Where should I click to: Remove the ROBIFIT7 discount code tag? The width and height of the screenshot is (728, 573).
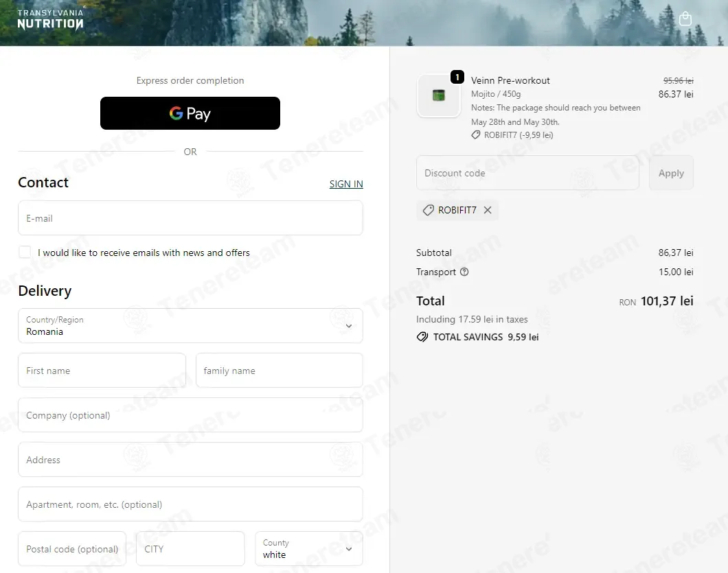tap(488, 210)
